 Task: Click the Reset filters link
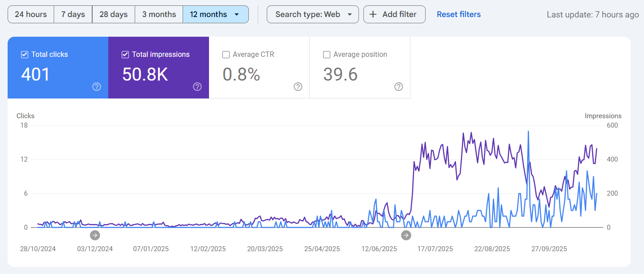[x=458, y=14]
